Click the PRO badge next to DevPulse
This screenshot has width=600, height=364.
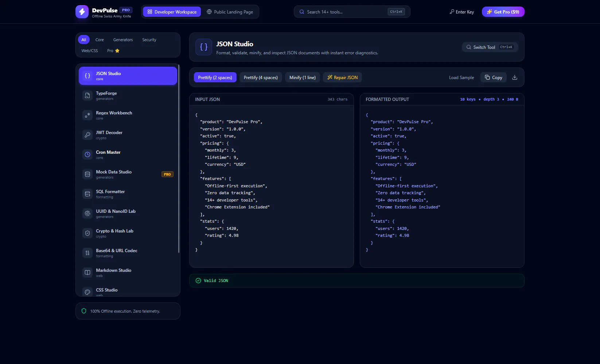126,10
